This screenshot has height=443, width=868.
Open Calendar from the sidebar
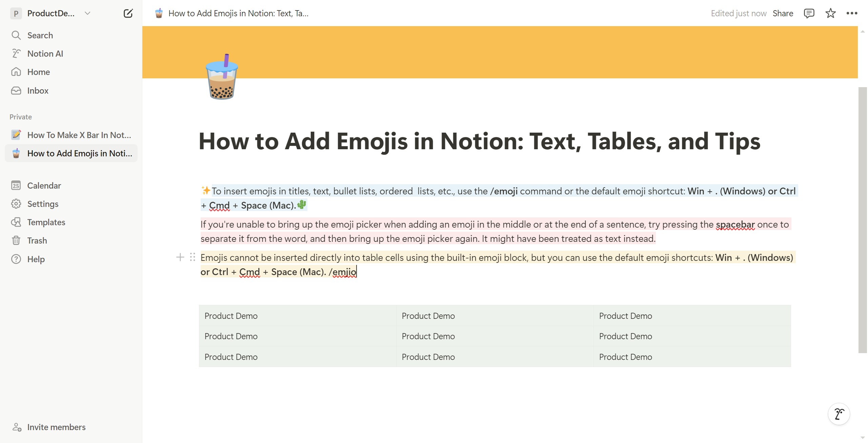[71, 186]
